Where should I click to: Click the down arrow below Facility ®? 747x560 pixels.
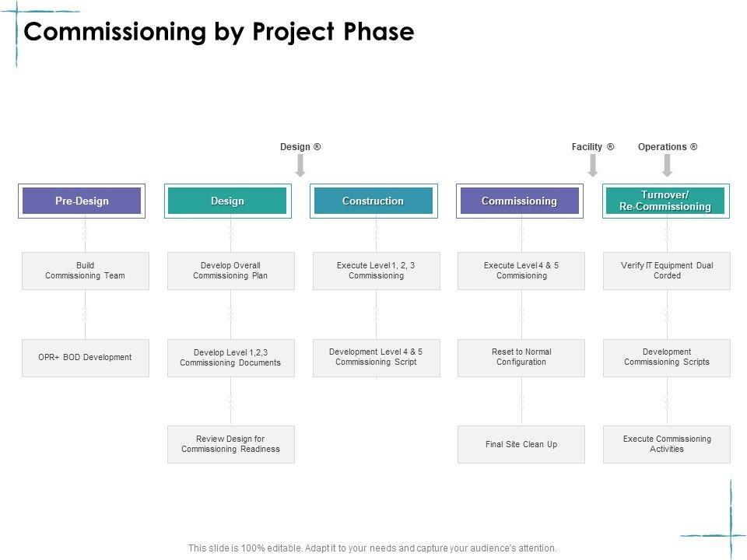point(593,165)
